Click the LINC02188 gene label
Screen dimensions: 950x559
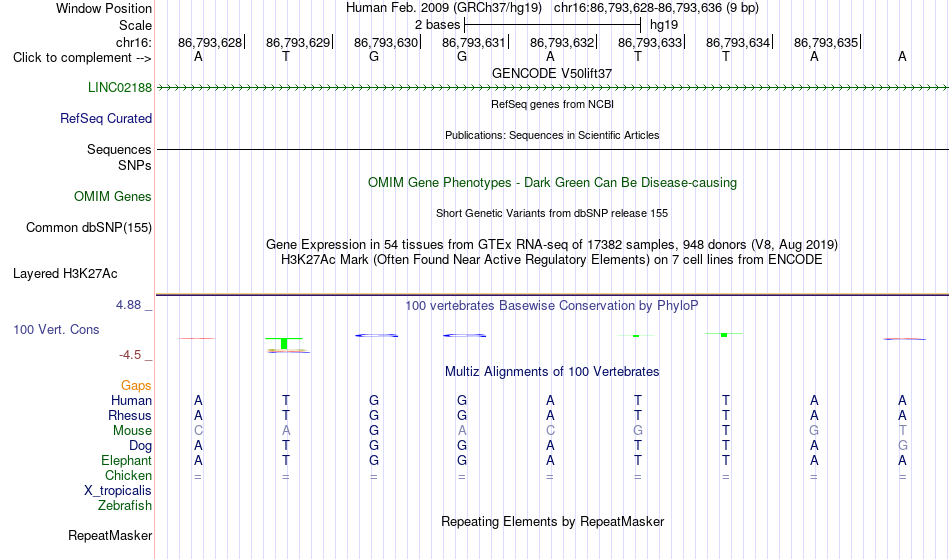coord(119,87)
